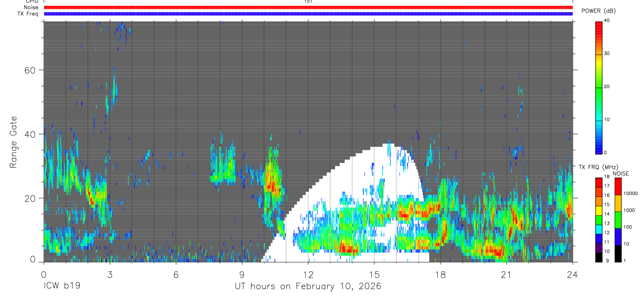
Task: Click the black bottom segment of the TX FRQ scale
Action: (599, 258)
